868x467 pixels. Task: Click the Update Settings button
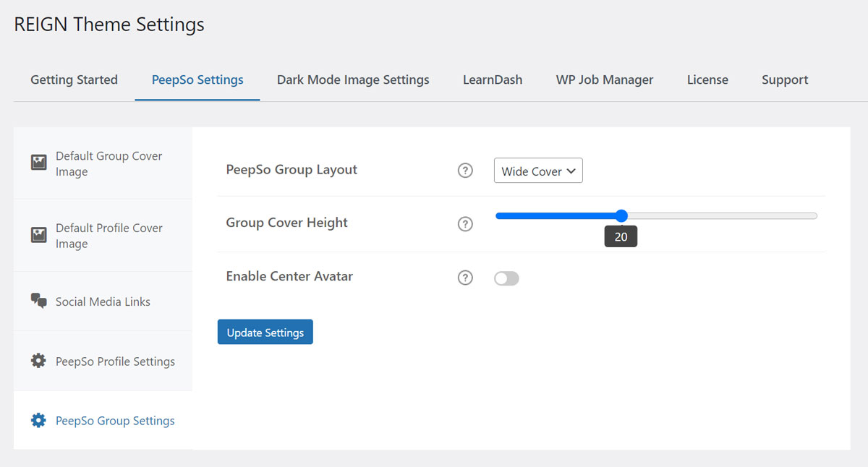point(265,332)
